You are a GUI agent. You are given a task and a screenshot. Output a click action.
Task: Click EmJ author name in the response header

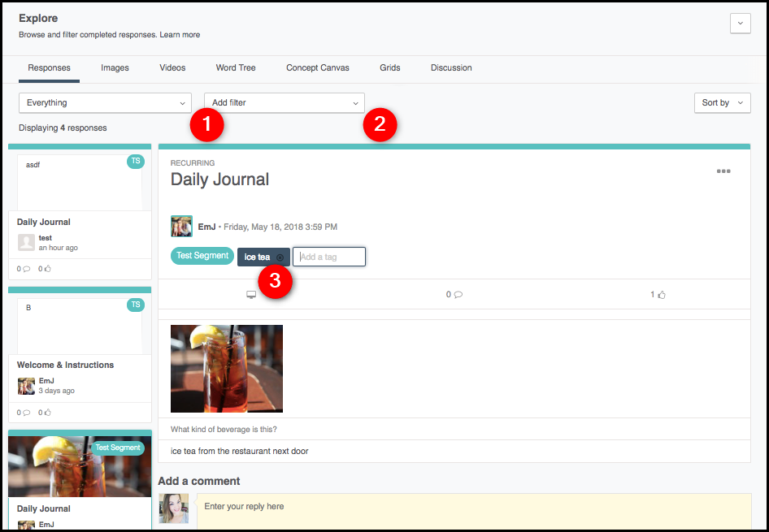pos(206,227)
